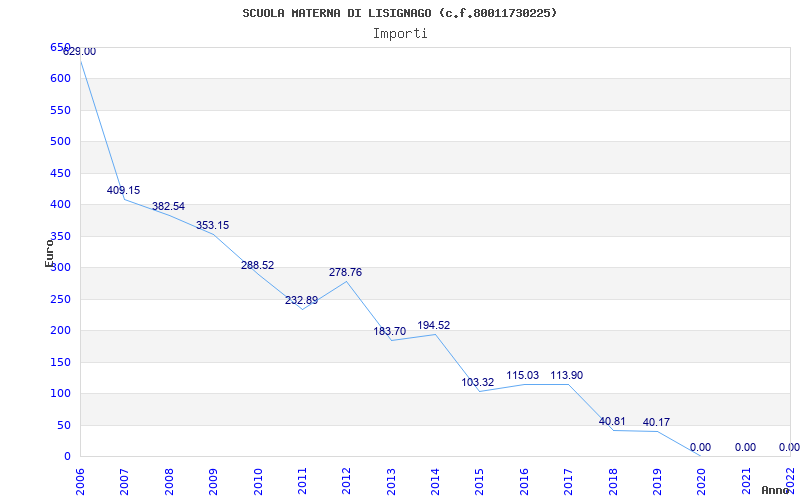This screenshot has width=800, height=500.
Task: Select the 382.54 data label
Action: pos(168,207)
